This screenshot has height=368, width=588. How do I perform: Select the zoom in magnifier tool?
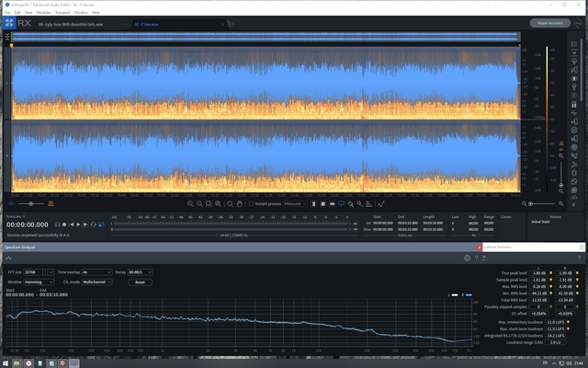pos(190,202)
